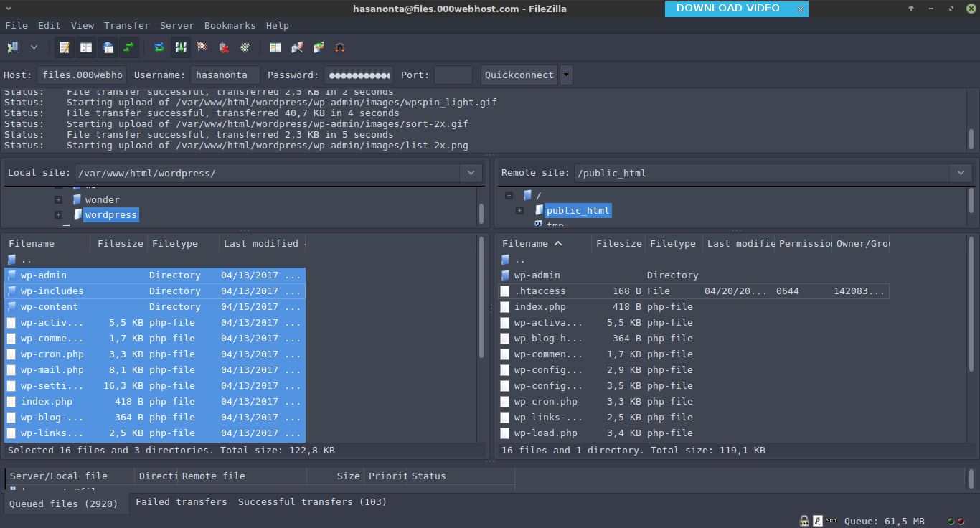Focus the Username input field
This screenshot has height=528, width=980.
pos(225,75)
